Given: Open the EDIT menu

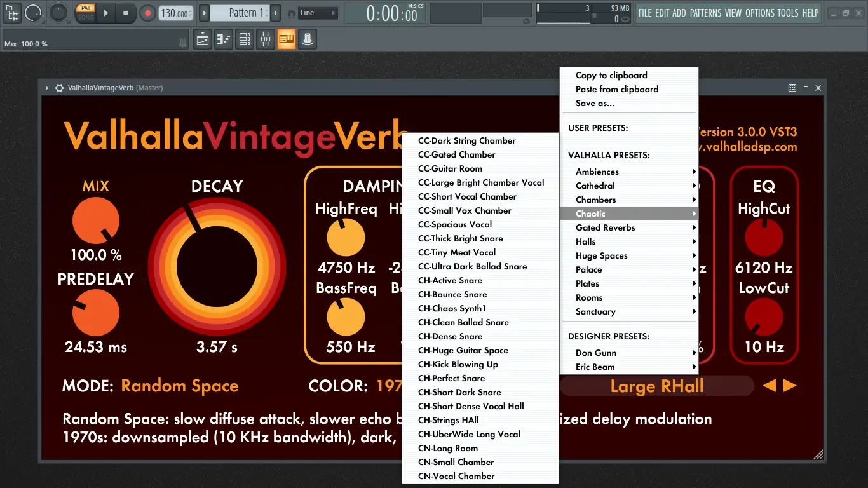Looking at the screenshot, I should [x=663, y=13].
